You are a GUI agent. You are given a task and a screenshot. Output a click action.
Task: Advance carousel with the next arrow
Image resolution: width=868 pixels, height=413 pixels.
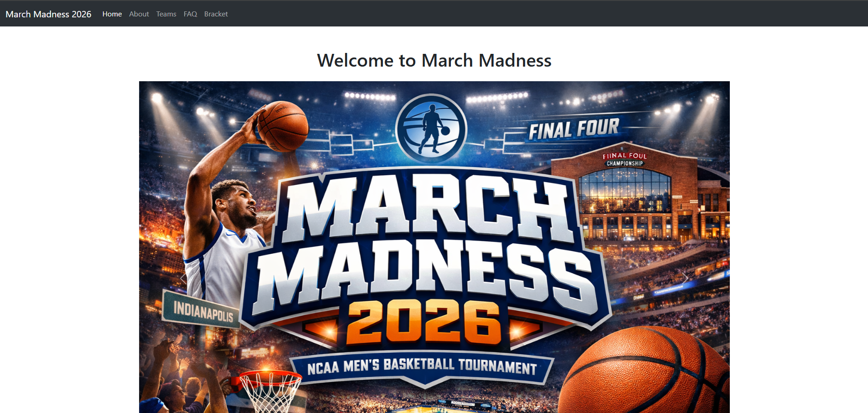pos(685,278)
